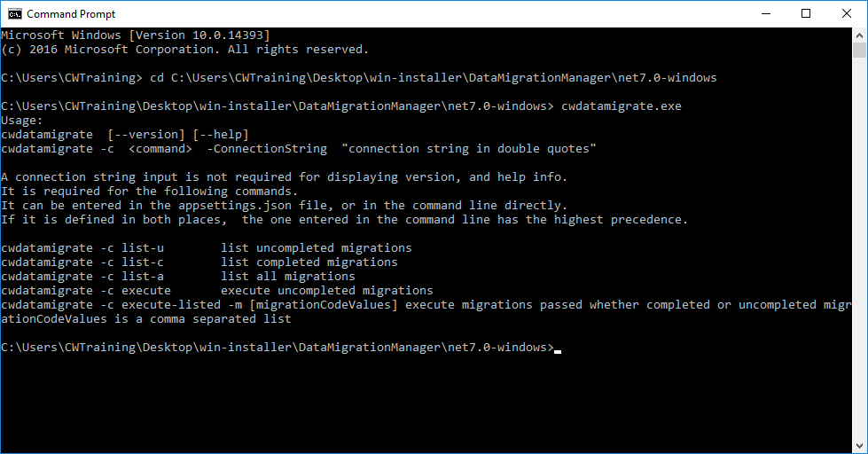
Task: Close the Command Prompt window
Action: pos(847,14)
